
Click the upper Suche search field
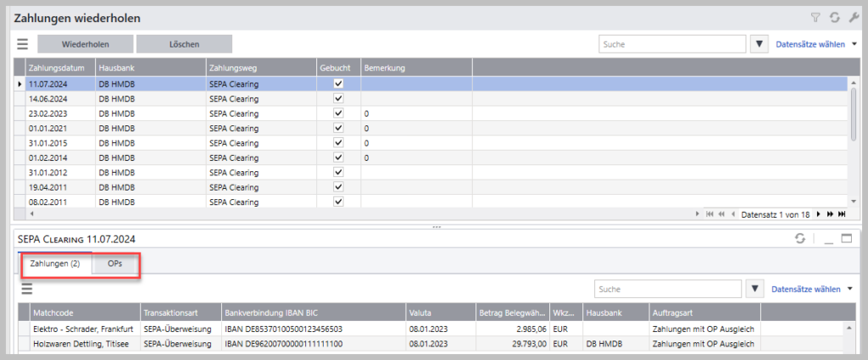pyautogui.click(x=671, y=44)
